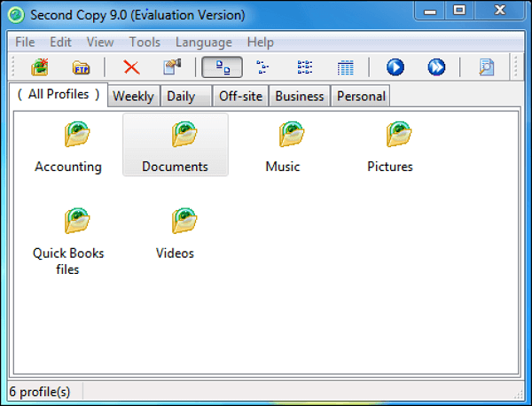Switch to details grid view icon
532x406 pixels.
click(346, 67)
